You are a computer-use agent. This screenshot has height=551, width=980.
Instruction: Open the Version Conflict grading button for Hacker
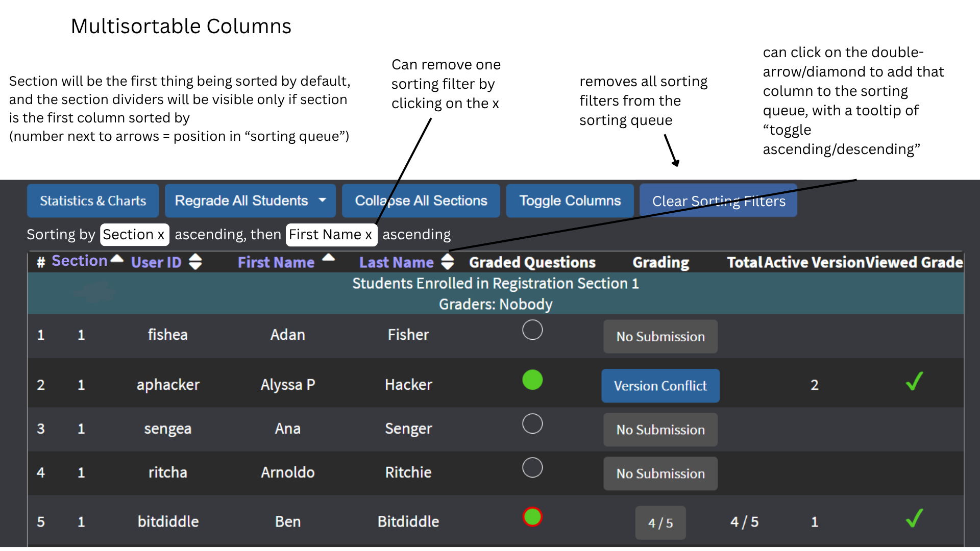[660, 386]
